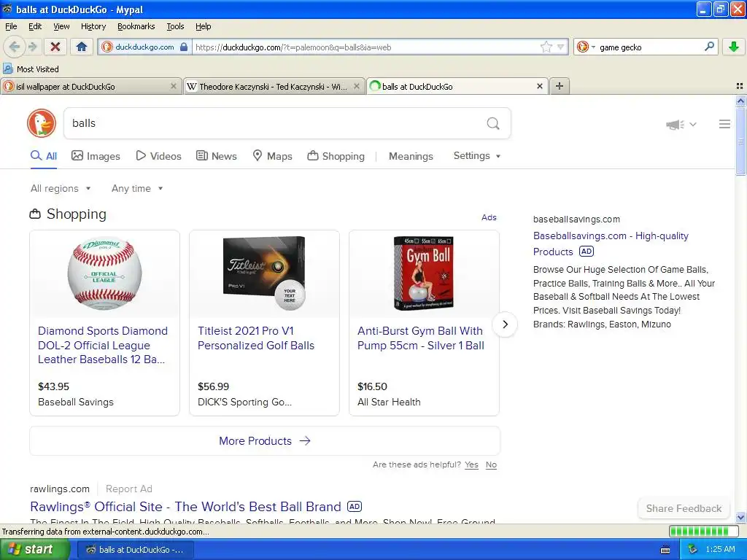This screenshot has width=747, height=560.
Task: Open the Meanings tab
Action: tap(411, 156)
